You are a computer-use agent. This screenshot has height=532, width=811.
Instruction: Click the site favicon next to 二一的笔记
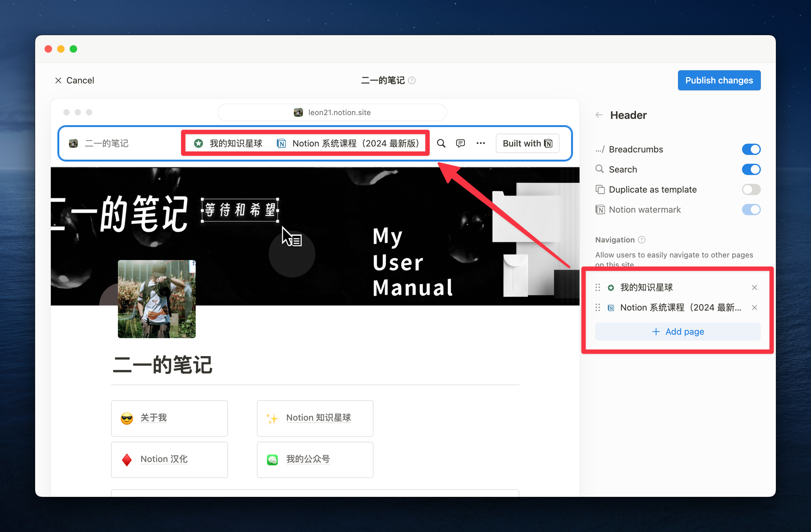73,143
